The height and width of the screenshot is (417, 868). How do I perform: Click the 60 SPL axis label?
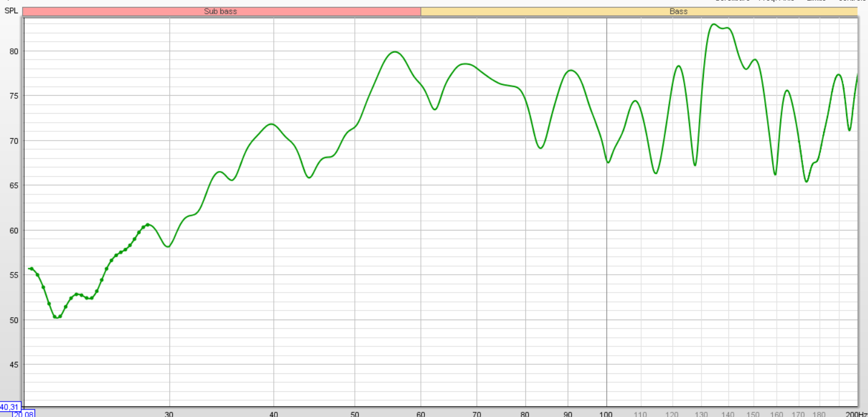(x=14, y=231)
